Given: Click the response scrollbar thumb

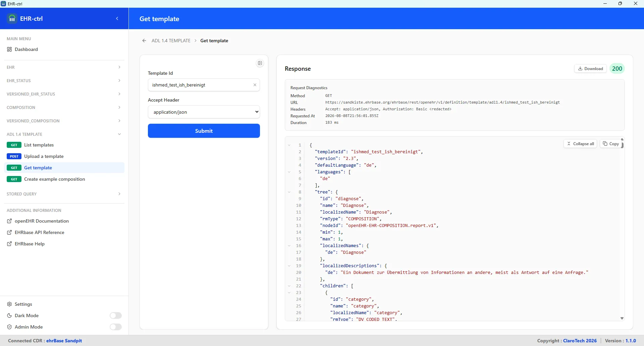Looking at the screenshot, I should click(x=622, y=145).
